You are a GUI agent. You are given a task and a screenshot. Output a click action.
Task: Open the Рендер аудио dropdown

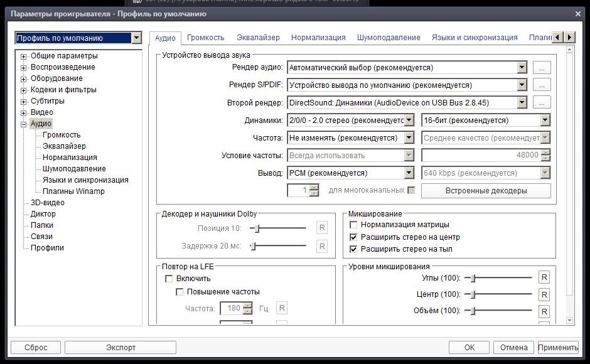[x=522, y=68]
